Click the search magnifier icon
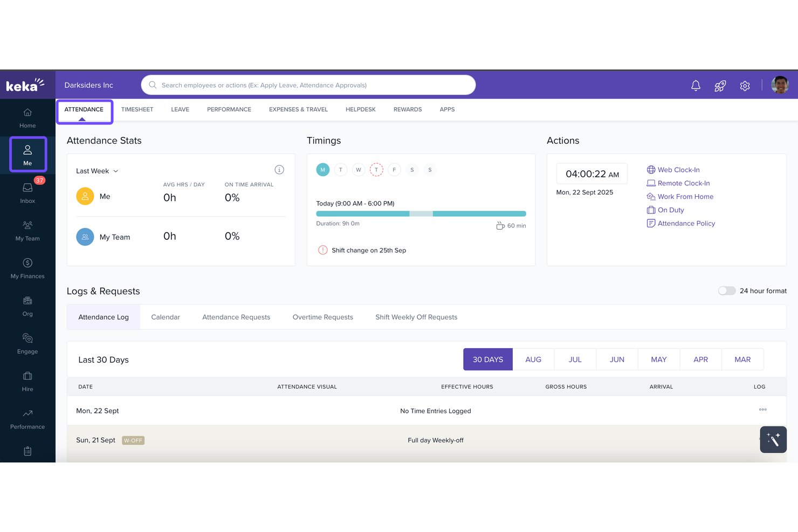The image size is (798, 532). pos(153,85)
